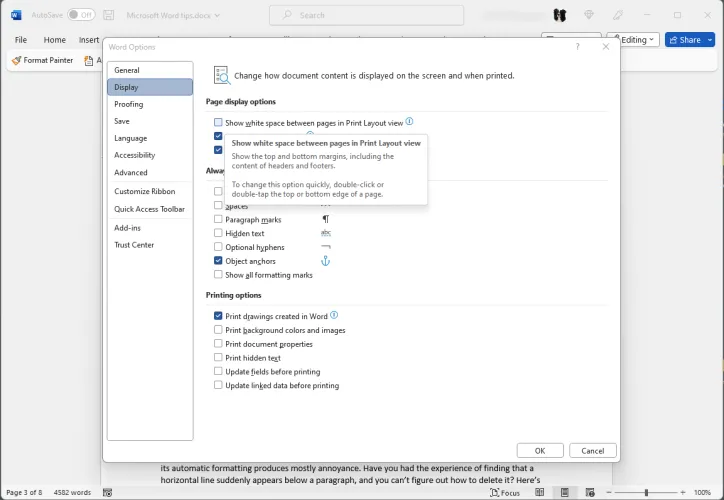
Task: Adjust the zoom slider handle
Action: 646,493
